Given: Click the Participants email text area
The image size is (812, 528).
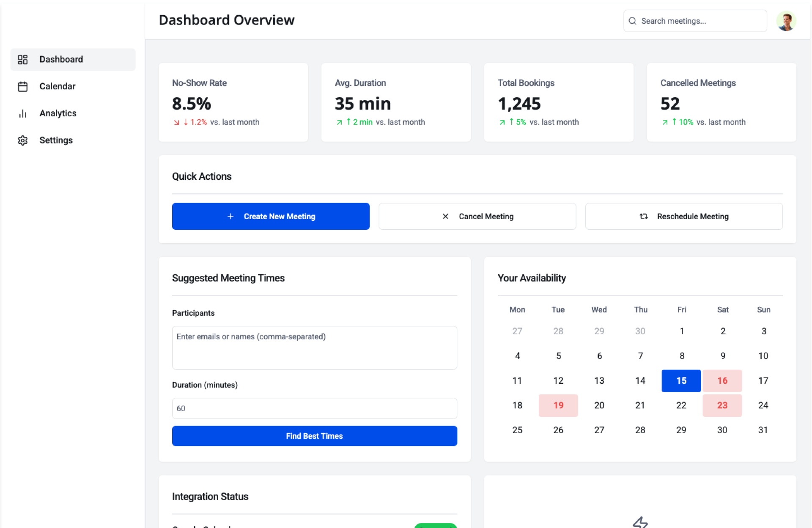Looking at the screenshot, I should [x=314, y=348].
